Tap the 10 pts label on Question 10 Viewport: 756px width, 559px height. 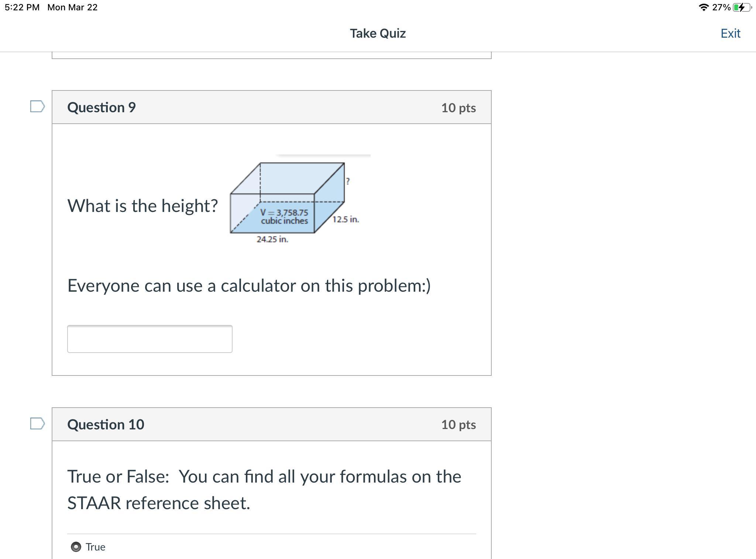click(458, 425)
